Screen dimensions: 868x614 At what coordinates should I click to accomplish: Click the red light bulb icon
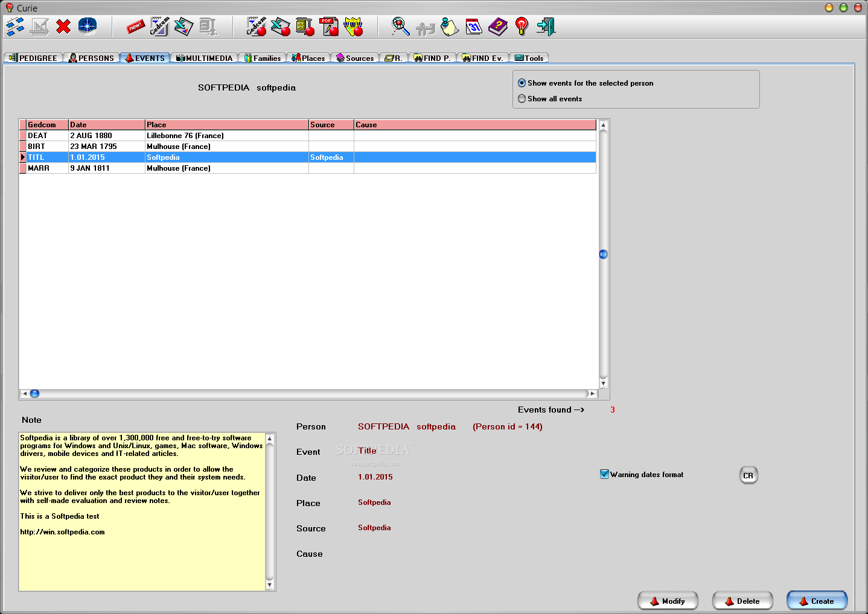pos(522,27)
